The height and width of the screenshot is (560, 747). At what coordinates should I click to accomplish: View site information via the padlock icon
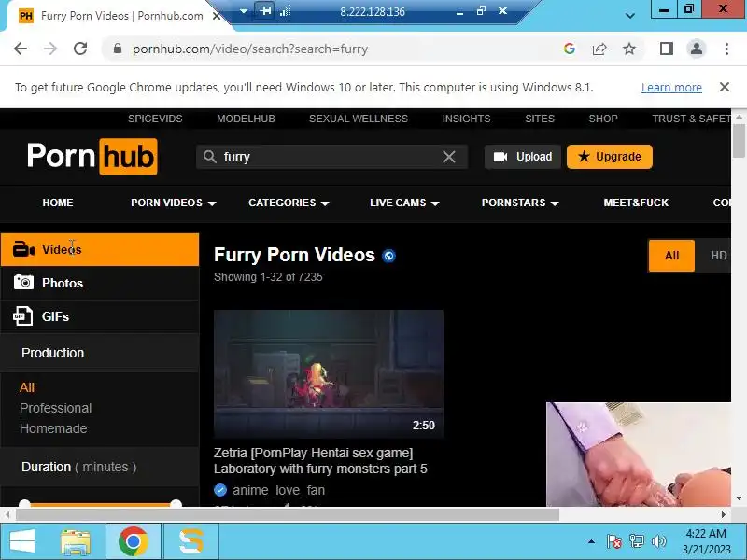pos(118,49)
